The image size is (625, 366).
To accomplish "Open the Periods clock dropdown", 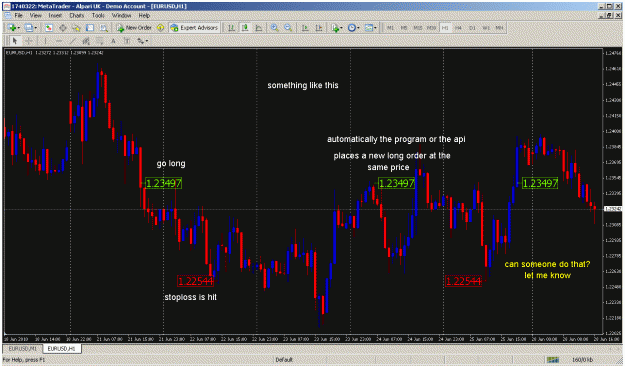I will click(x=353, y=28).
